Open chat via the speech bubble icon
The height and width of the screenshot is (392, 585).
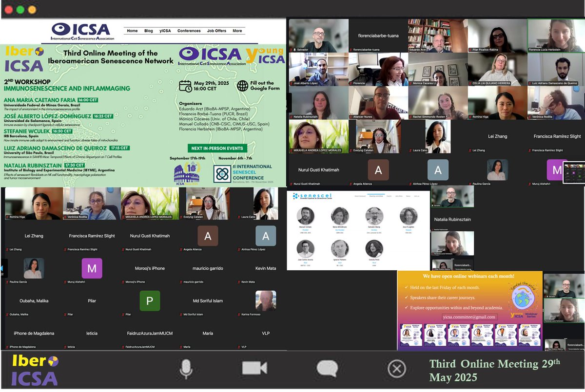coord(327,369)
